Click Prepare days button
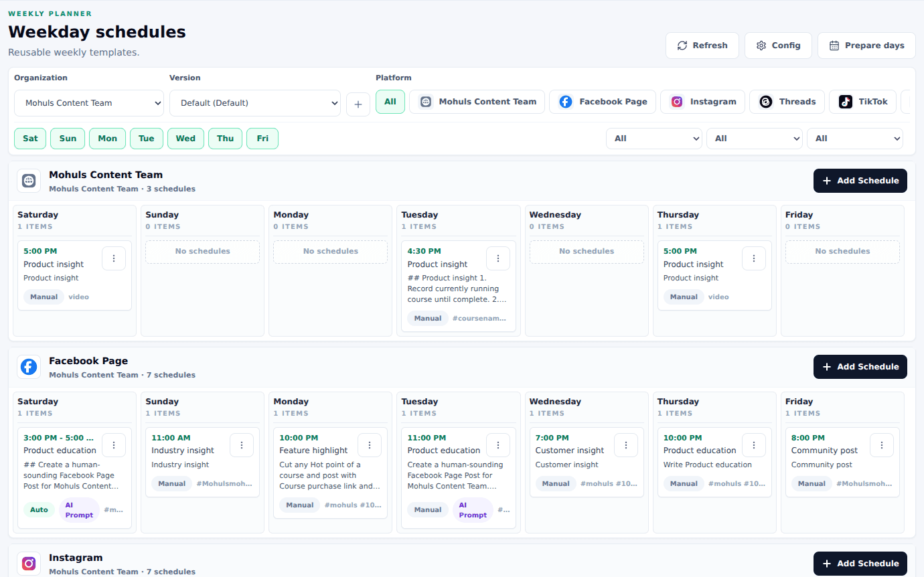 click(866, 46)
